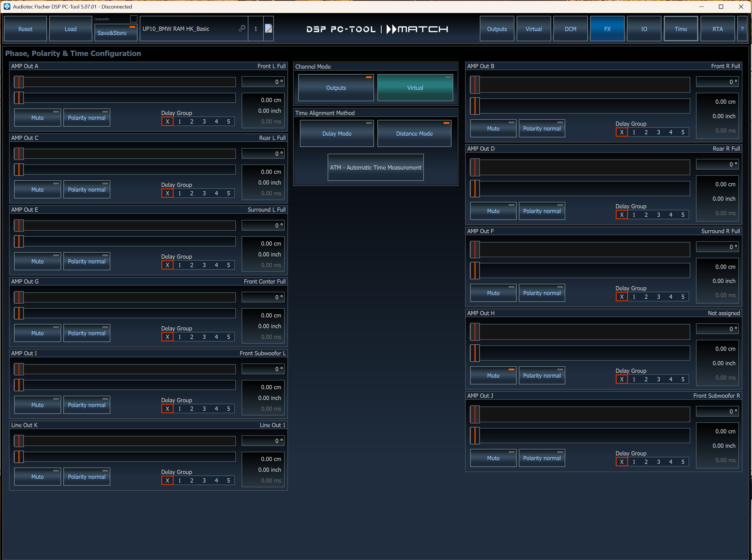The width and height of the screenshot is (752, 560).
Task: Click the gear icon beside the setup name
Action: pos(242,29)
